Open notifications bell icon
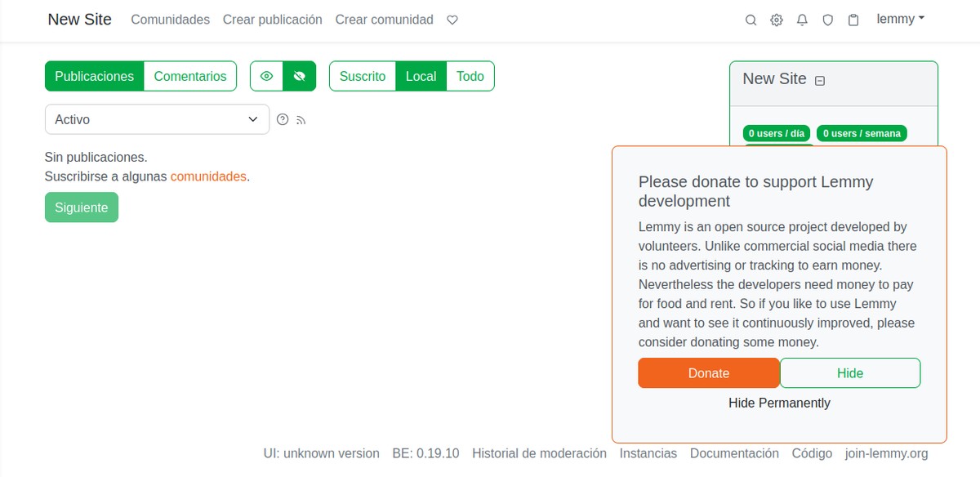The image size is (980, 477). [x=802, y=20]
